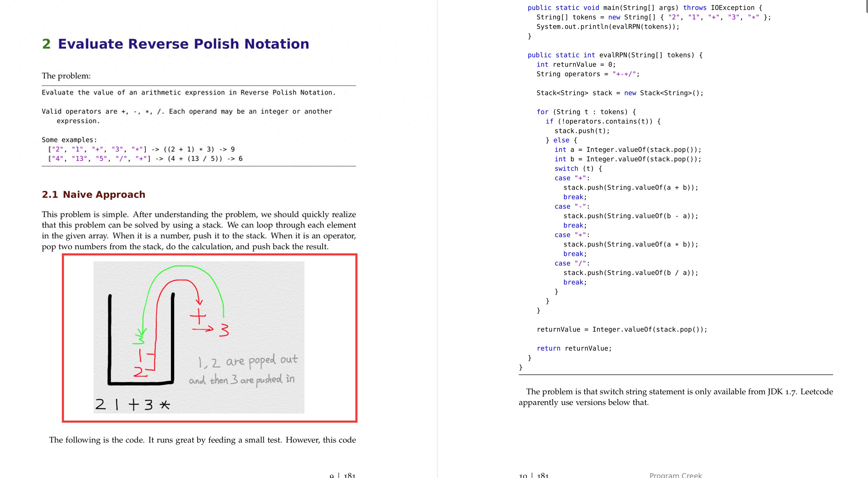Click the 'The problem:' label text
Image resolution: width=868 pixels, height=478 pixels.
[66, 76]
